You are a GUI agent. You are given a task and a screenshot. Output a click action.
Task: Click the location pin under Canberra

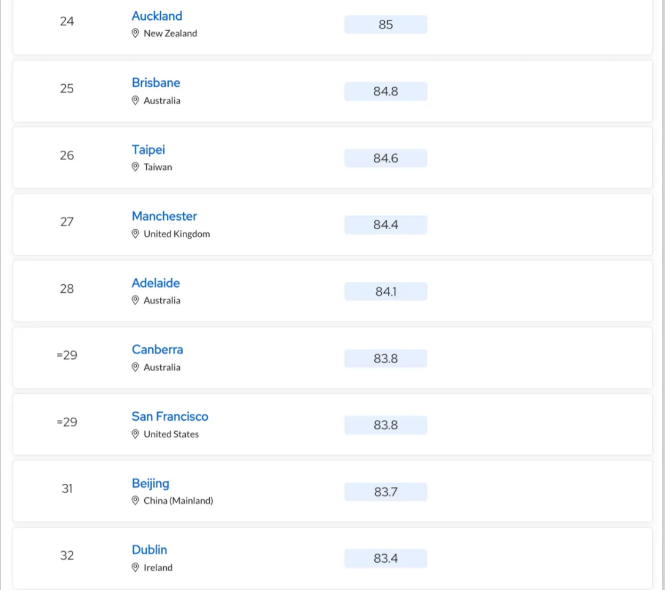click(x=135, y=367)
